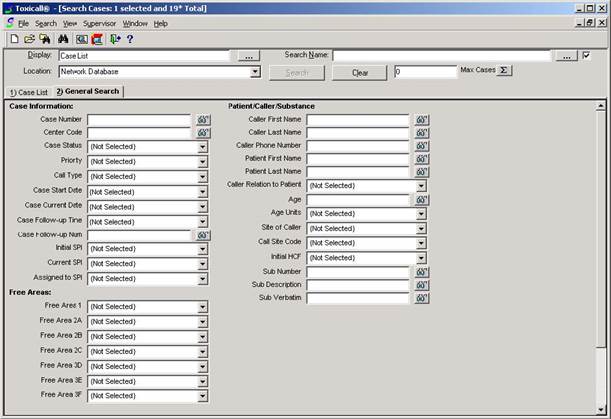Open the Call Type dropdown
Viewport: 611px width, 419px height.
[202, 177]
